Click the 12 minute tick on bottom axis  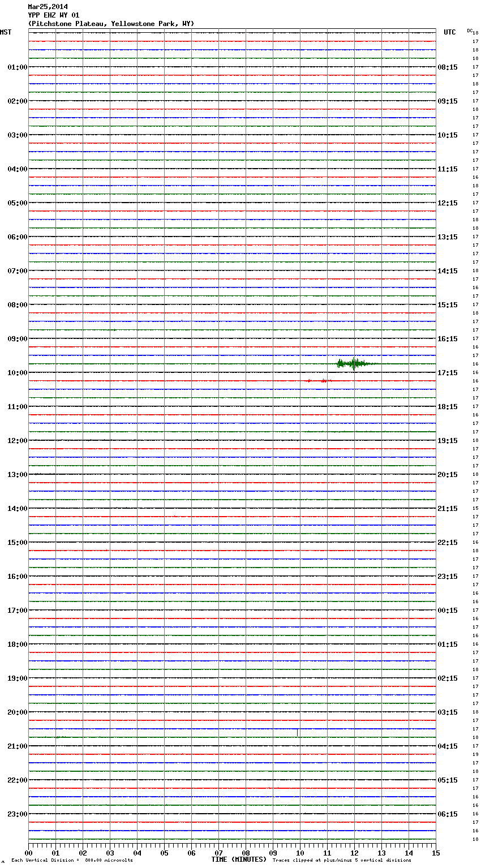(354, 853)
